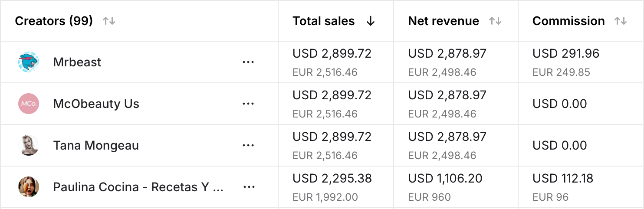644x209 pixels.
Task: Open Paulina Cocina - Recetas Y creator
Action: point(138,187)
